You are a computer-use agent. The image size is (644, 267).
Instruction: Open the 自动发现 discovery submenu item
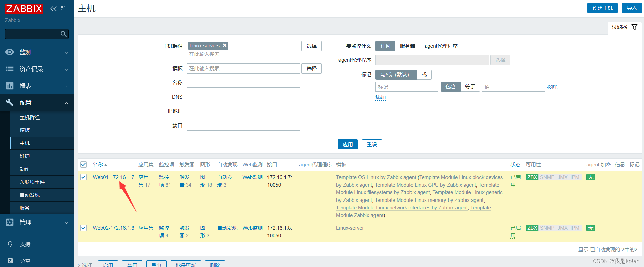pos(30,195)
